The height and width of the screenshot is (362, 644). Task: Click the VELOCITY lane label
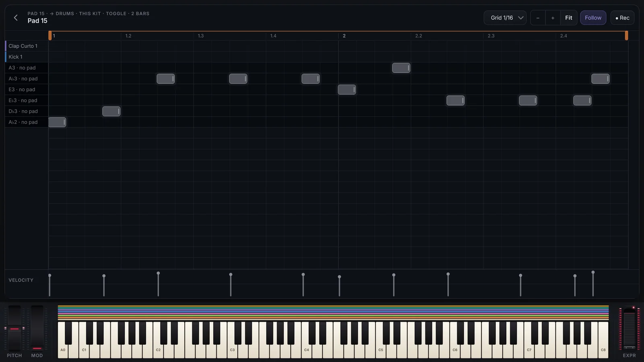pos(21,280)
